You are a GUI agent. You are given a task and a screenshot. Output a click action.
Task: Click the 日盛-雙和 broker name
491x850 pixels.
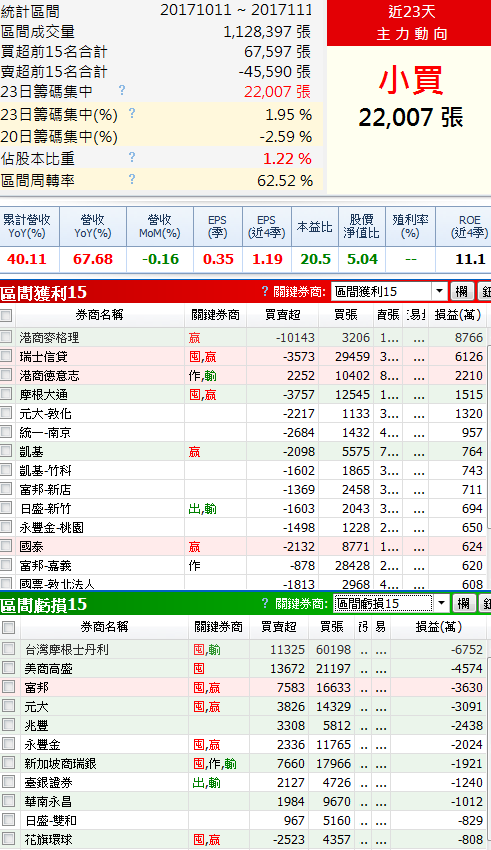pyautogui.click(x=50, y=820)
